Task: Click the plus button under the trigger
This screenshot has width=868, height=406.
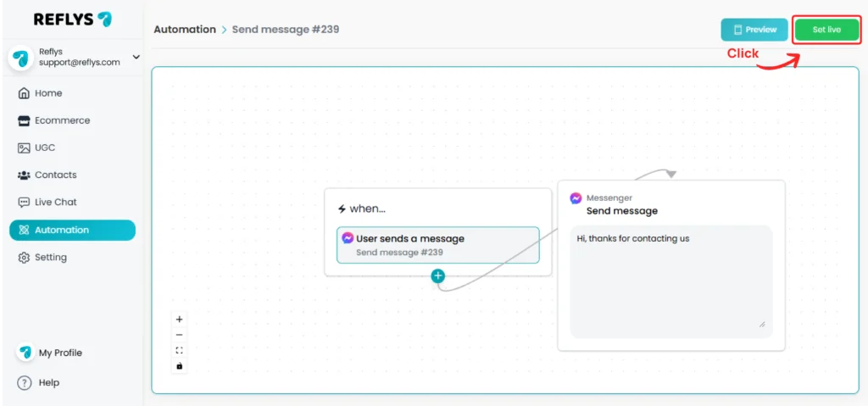Action: point(438,275)
